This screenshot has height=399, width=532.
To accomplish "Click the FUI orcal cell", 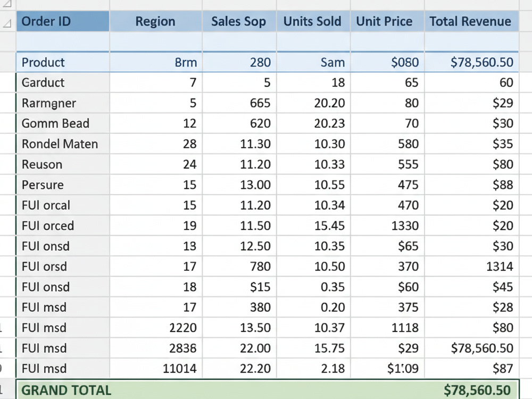I will [63, 205].
